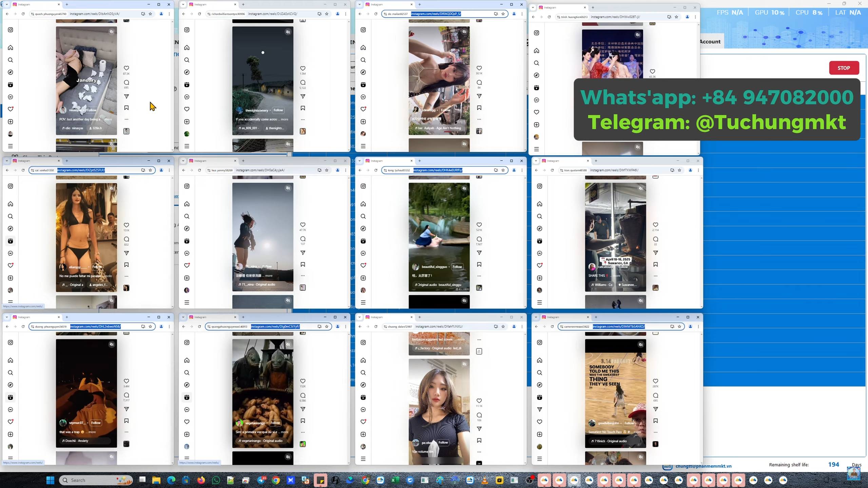
Task: Unmute the ninaxyar reel video
Action: 112,32
